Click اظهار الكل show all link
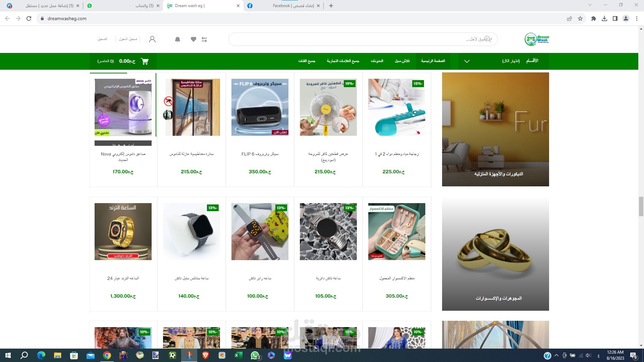Viewport: 644px width, 362px height. 511,61
